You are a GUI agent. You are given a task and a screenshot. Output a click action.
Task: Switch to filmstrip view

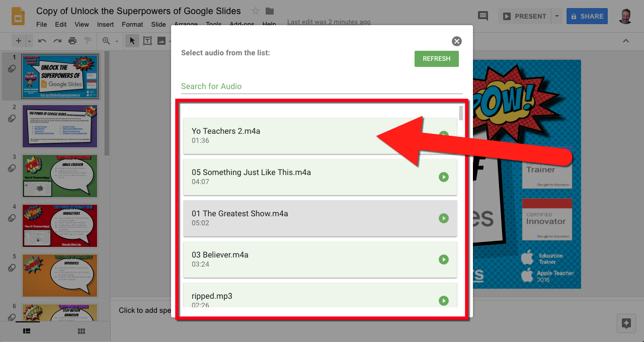point(27,331)
